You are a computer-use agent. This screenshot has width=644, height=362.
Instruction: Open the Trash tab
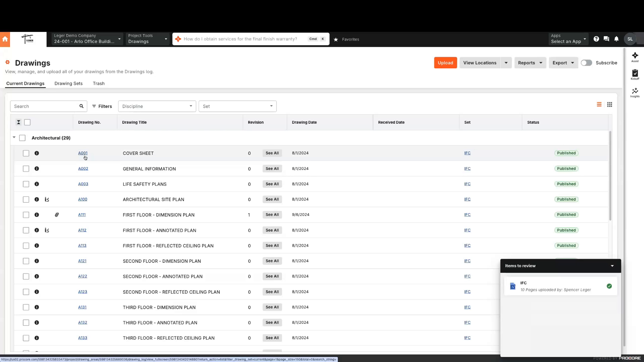99,83
